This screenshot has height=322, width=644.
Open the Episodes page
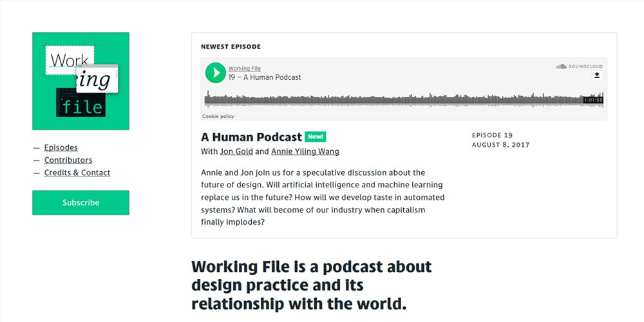coord(61,147)
